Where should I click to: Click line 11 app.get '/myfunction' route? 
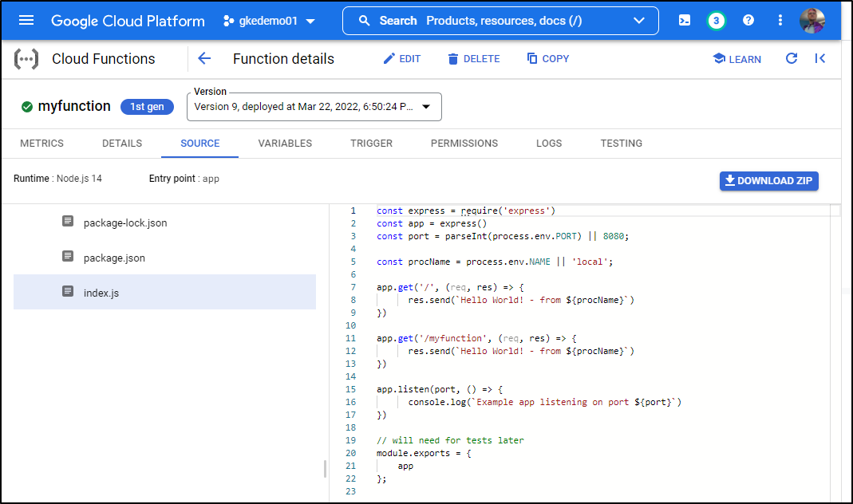[476, 338]
